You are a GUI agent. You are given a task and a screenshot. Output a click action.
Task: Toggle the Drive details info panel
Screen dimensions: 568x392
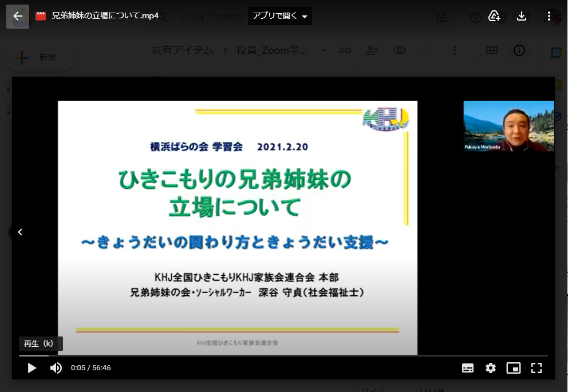519,50
